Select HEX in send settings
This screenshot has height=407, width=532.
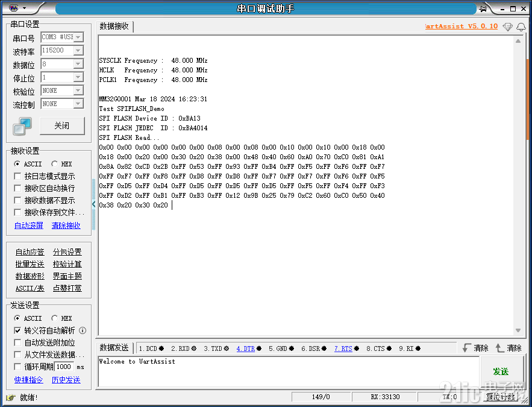click(61, 318)
